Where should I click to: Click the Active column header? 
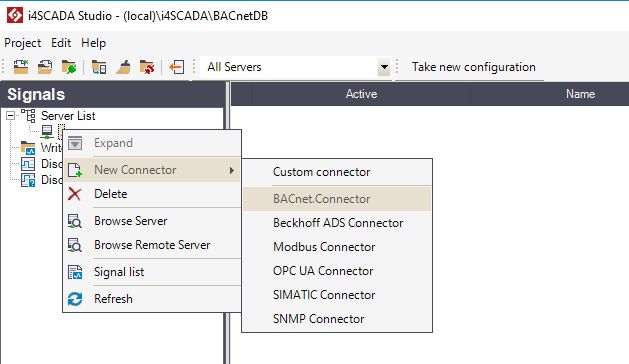click(361, 94)
